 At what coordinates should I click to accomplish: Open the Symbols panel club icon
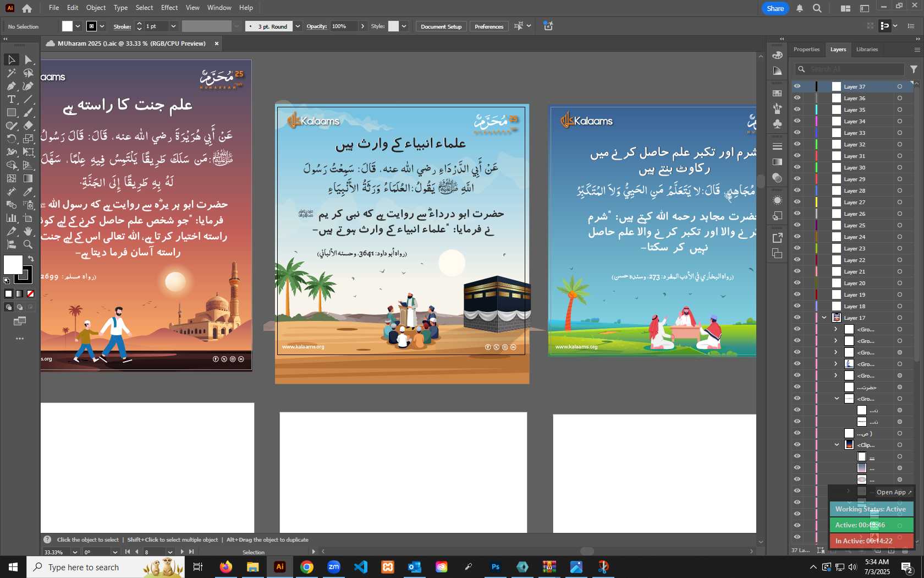[777, 124]
